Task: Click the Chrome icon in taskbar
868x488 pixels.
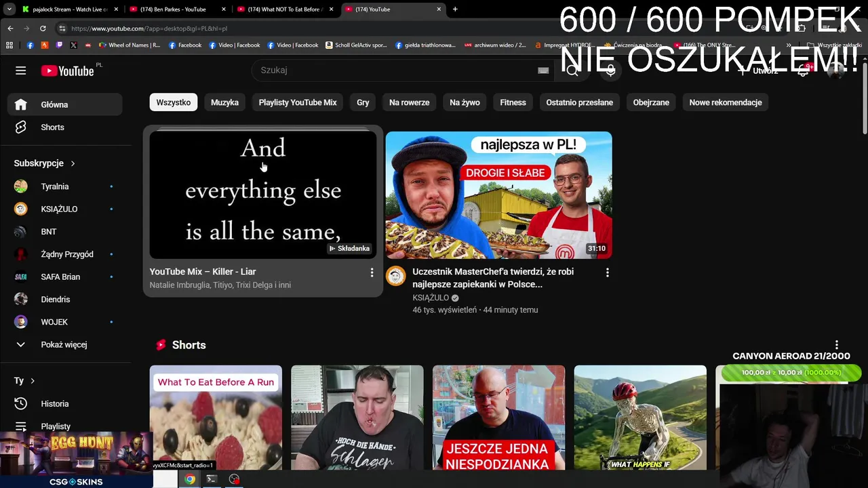Action: [x=190, y=479]
